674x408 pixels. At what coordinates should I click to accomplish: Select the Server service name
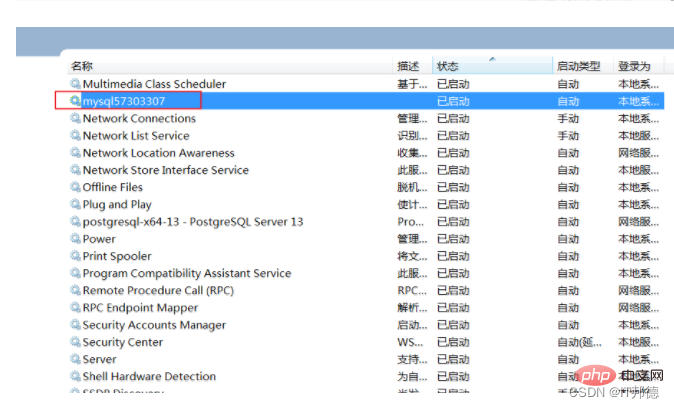pyautogui.click(x=99, y=359)
